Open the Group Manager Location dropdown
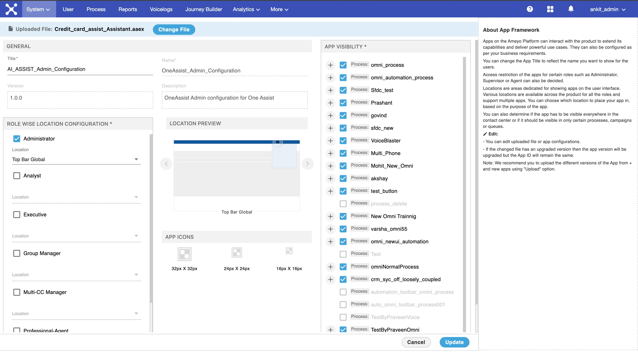638x364 pixels. pyautogui.click(x=76, y=274)
